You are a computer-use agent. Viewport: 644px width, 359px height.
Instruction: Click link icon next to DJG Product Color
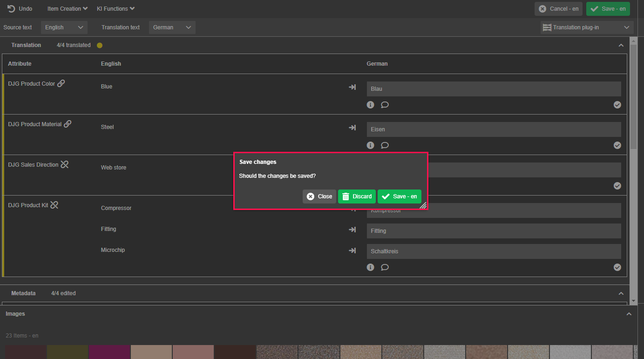point(61,83)
